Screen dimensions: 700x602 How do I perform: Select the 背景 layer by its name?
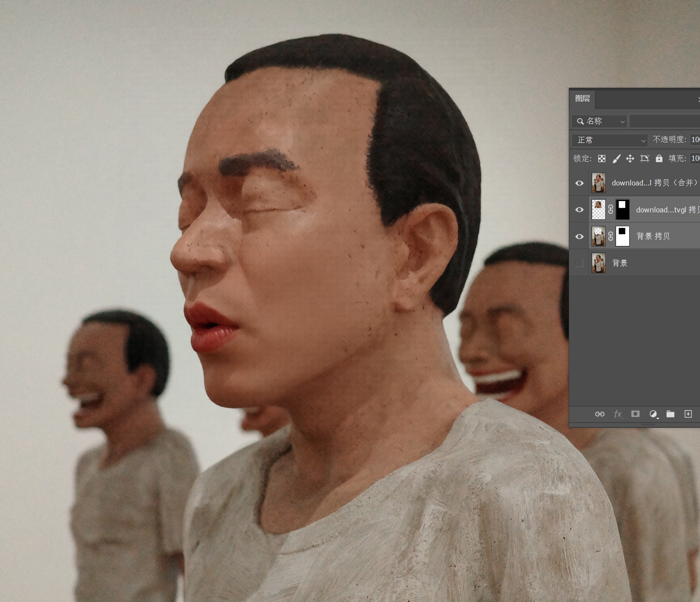pos(620,263)
